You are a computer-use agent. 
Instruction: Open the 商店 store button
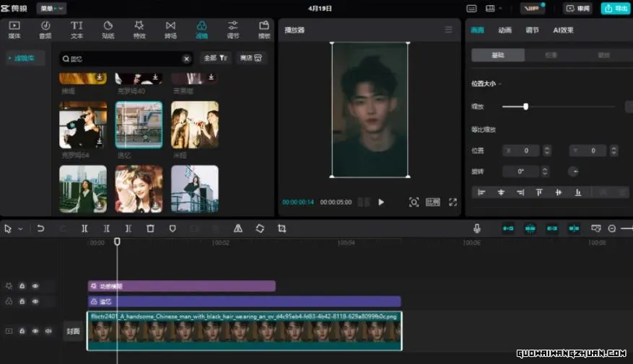[x=250, y=58]
